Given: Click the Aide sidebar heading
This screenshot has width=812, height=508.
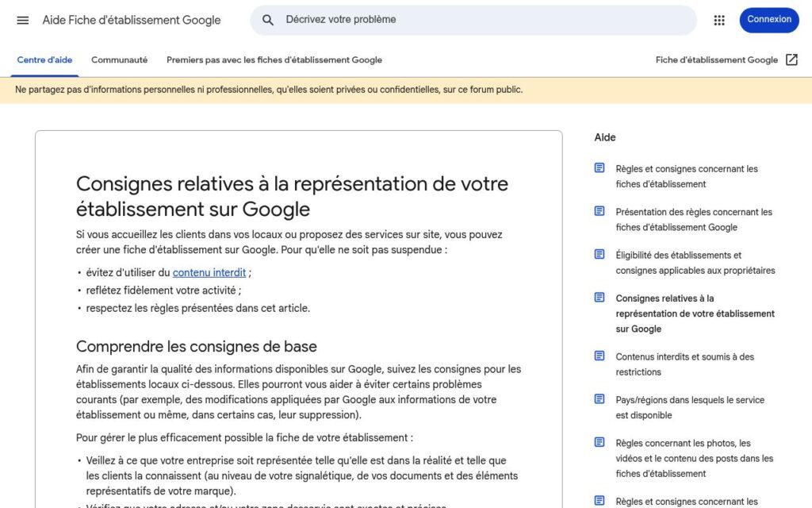Looking at the screenshot, I should tap(605, 137).
